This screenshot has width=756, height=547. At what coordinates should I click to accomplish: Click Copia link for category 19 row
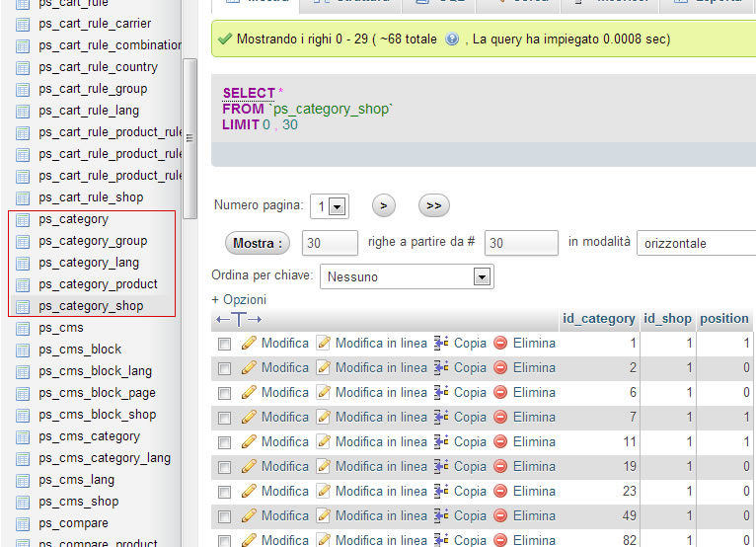tap(470, 466)
